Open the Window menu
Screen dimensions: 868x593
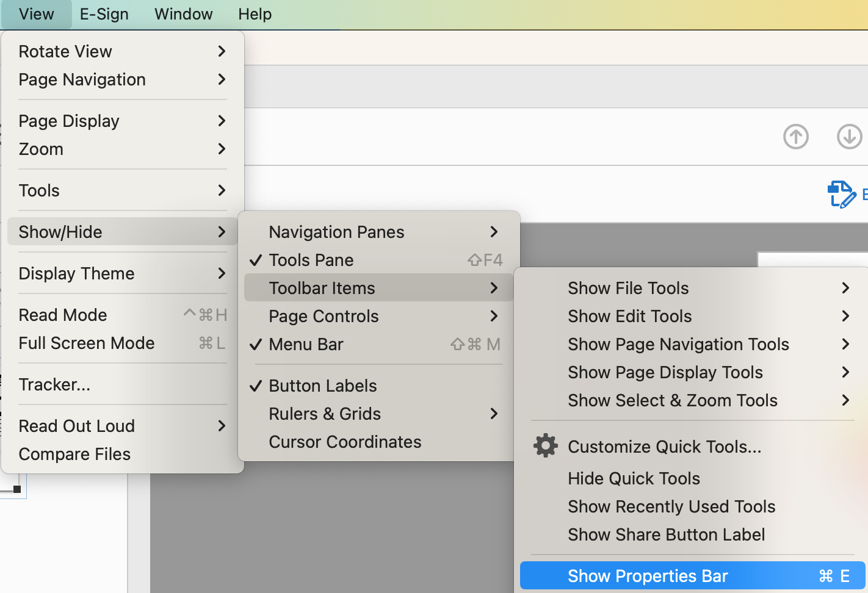[183, 14]
